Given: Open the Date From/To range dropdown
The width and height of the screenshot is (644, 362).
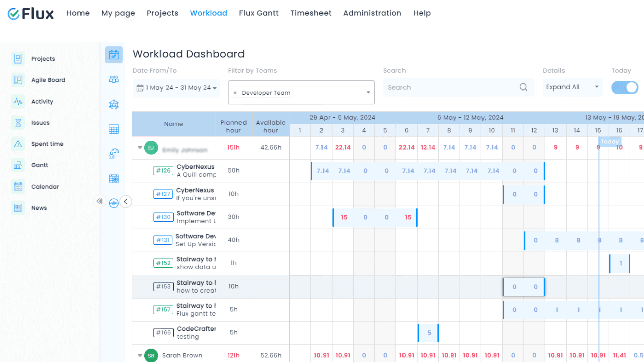Looking at the screenshot, I should click(x=177, y=88).
